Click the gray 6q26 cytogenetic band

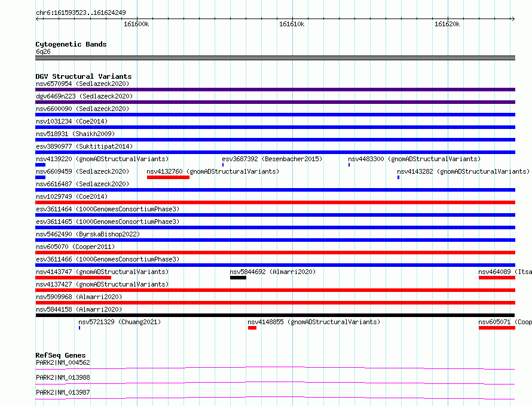pos(275,58)
